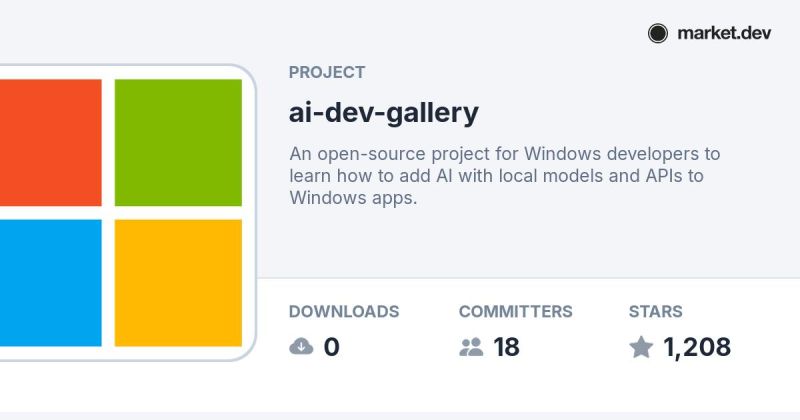
Task: Click the downloads count 0
Action: pos(332,347)
